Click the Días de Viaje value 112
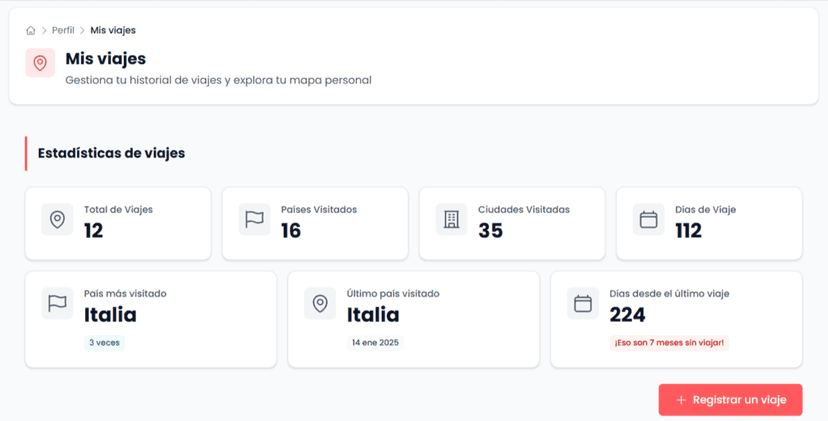 688,231
